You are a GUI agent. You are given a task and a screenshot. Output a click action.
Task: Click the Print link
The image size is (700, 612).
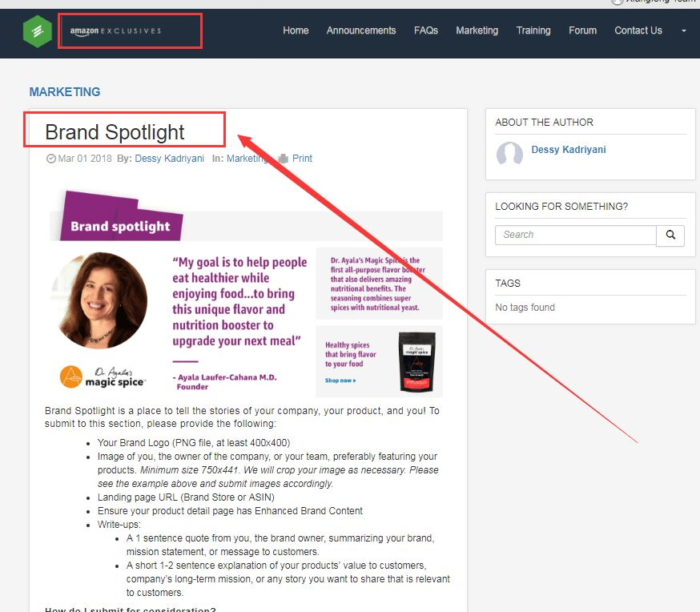tap(302, 159)
